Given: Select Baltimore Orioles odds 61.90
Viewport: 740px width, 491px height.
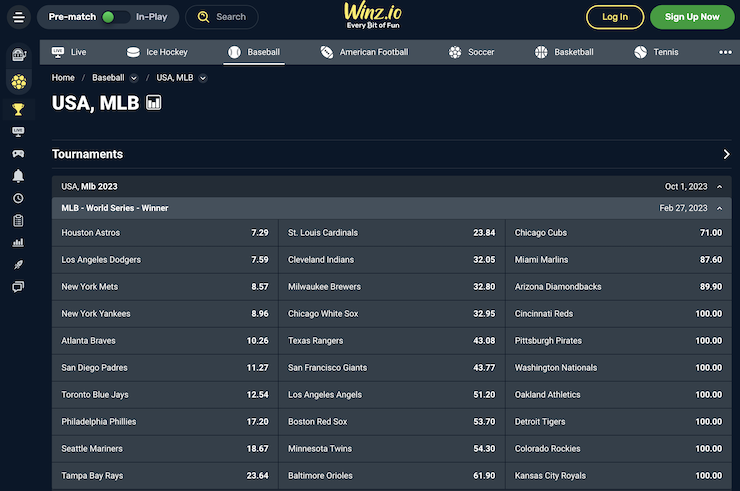Looking at the screenshot, I should pos(392,475).
